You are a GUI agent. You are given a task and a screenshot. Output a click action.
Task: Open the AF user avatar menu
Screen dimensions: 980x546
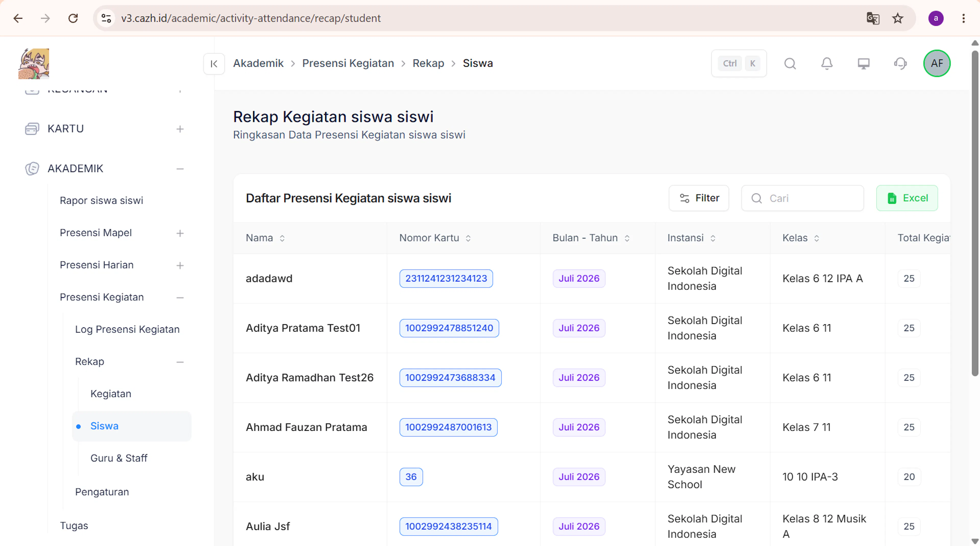(x=937, y=63)
